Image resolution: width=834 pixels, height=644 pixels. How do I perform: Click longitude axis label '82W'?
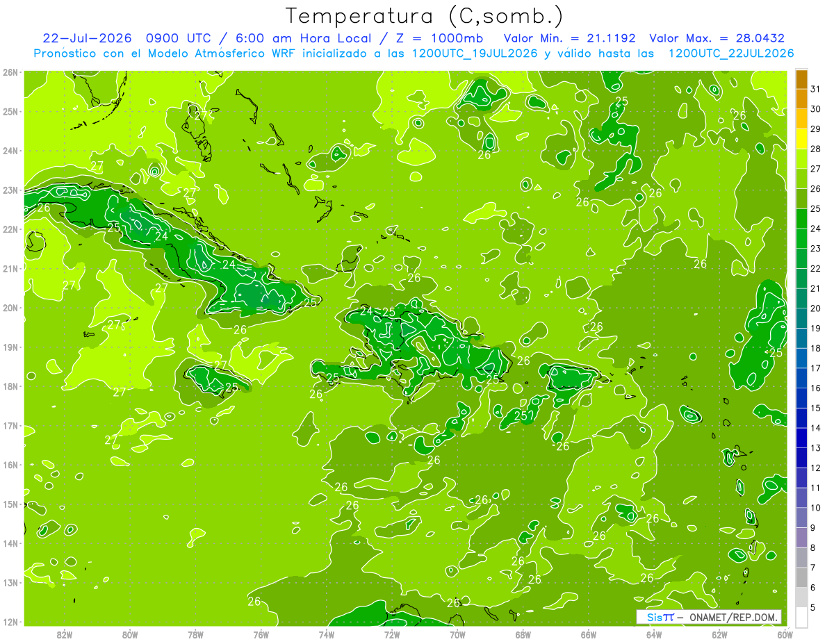[x=65, y=634]
